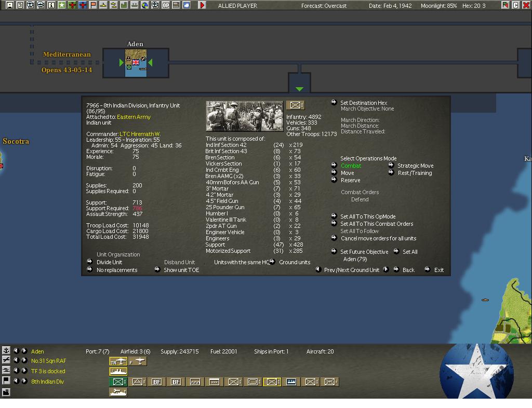The width and height of the screenshot is (532, 408).
Task: Click the orange flag toolbar icon
Action: click(x=93, y=5)
